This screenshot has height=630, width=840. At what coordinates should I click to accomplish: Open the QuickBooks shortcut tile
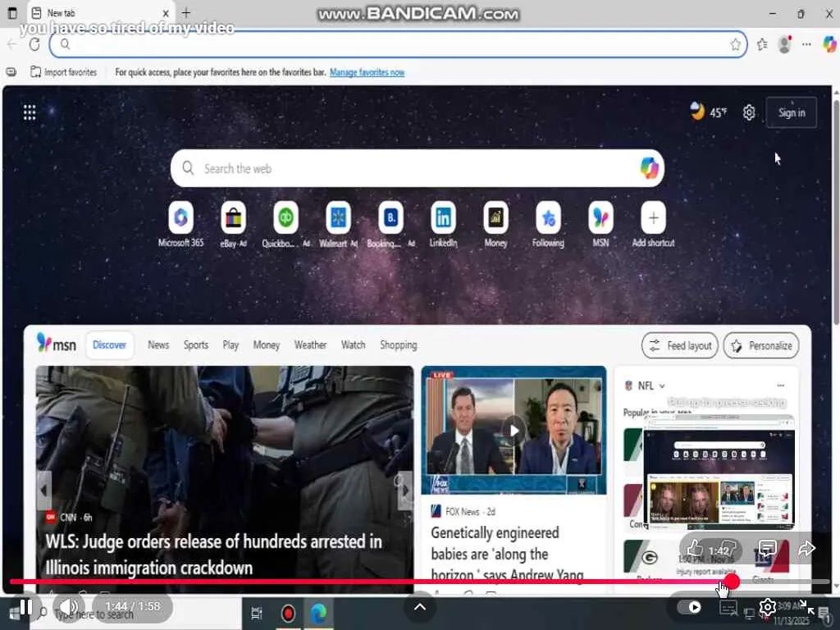[285, 218]
